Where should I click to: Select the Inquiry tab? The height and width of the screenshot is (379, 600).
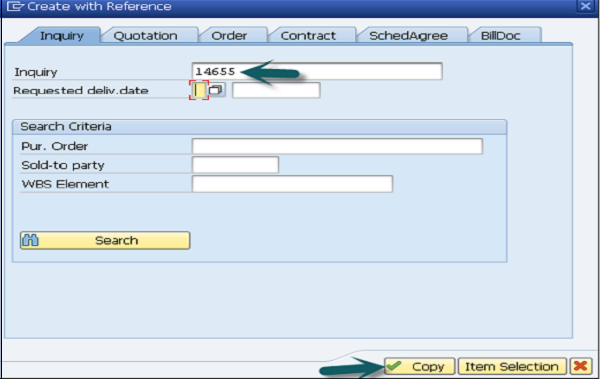62,36
